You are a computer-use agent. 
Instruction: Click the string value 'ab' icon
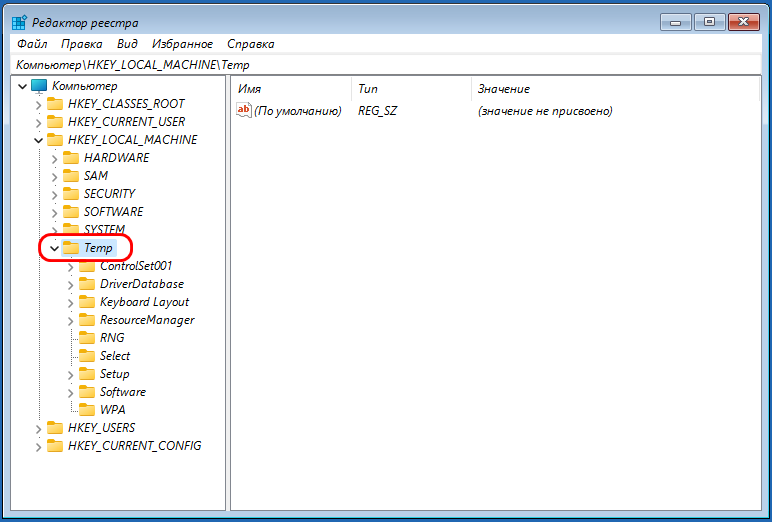tap(244, 110)
